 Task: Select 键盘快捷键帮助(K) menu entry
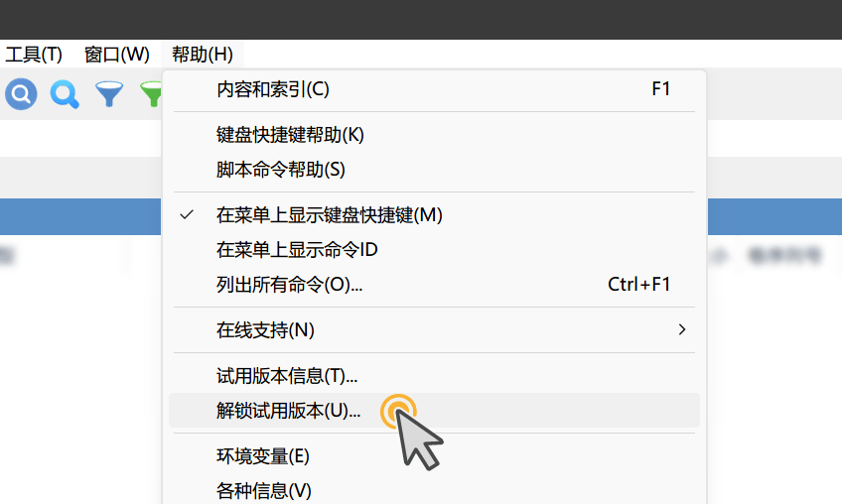click(x=434, y=135)
